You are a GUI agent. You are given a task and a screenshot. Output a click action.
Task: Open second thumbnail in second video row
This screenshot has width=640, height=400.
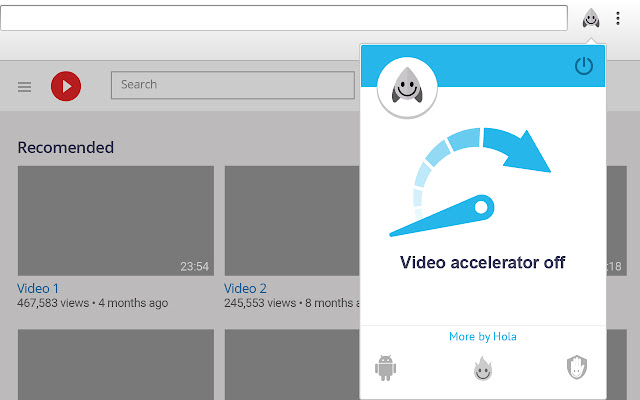pos(291,364)
